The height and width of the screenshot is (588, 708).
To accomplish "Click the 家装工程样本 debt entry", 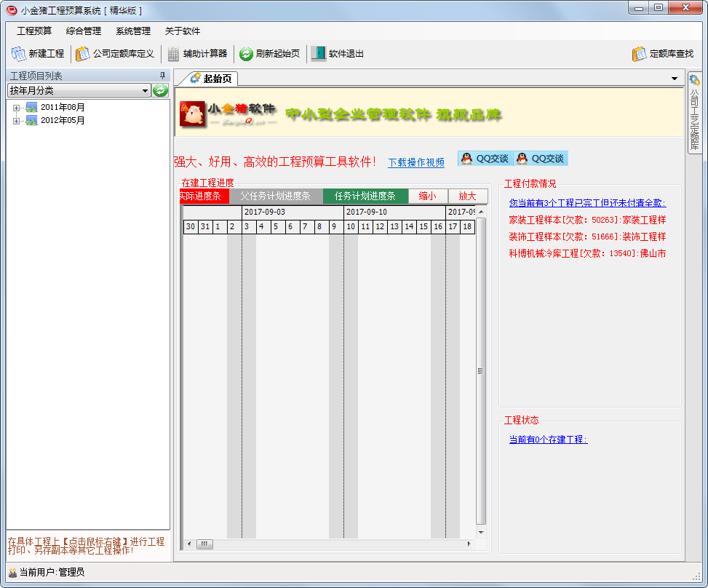I will [x=587, y=220].
